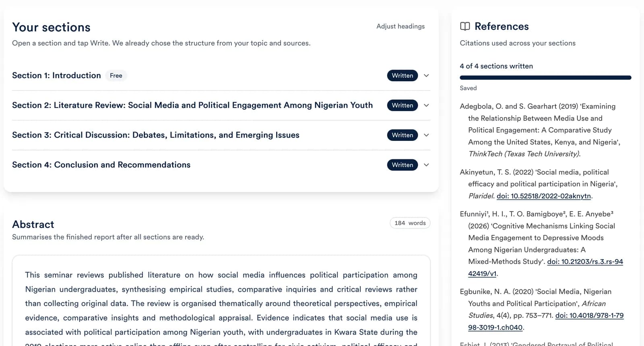Viewport: 644px width, 346px height.
Task: Click the Abstract heading
Action: 33,224
